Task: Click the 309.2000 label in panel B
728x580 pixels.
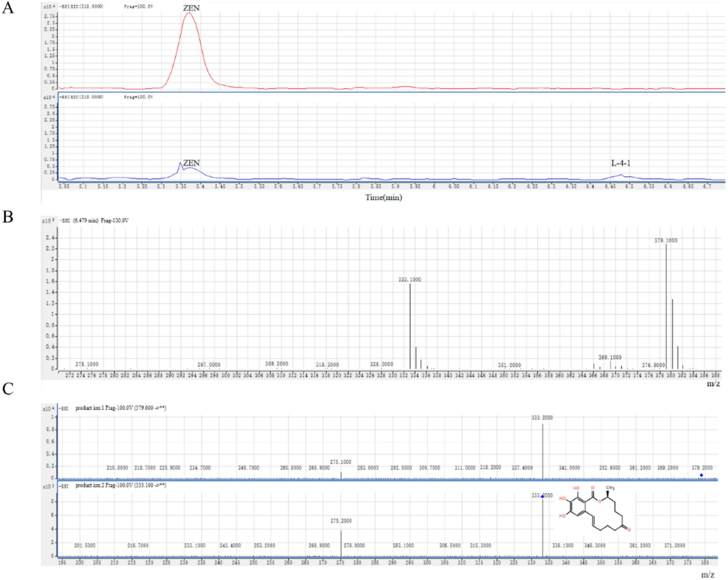Action: [x=277, y=364]
